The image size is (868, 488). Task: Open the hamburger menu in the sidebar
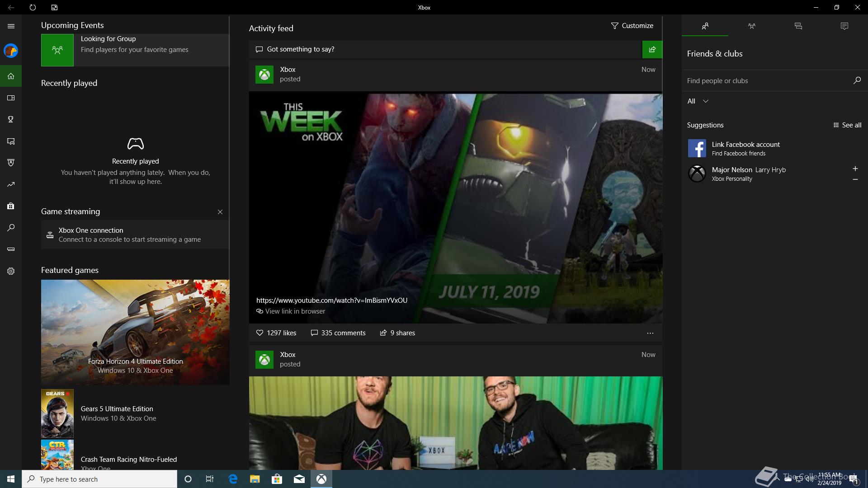(11, 26)
